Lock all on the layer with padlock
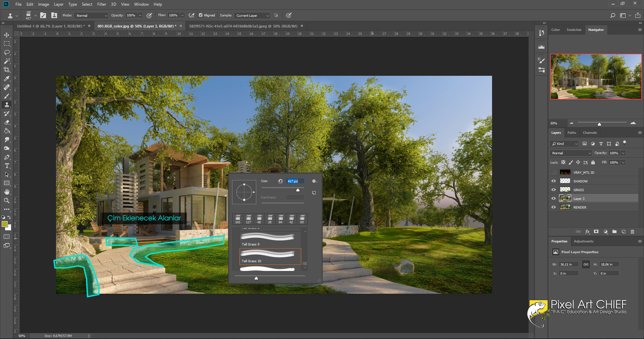Screen dimensions: 644x339 click(x=593, y=162)
